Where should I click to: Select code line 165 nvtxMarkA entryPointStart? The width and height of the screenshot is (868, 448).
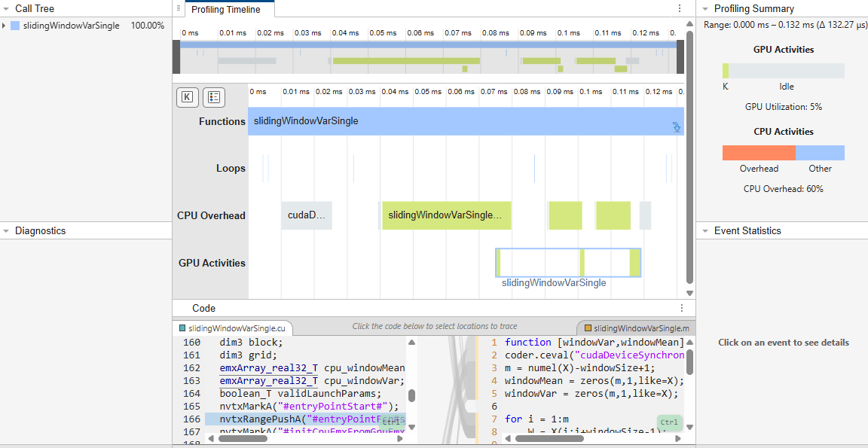[x=309, y=407]
